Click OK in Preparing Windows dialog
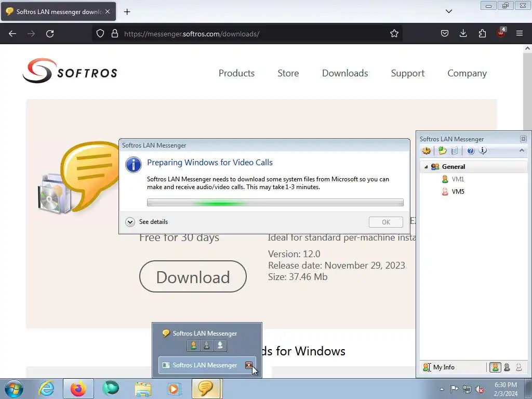This screenshot has height=399, width=532. 386,222
